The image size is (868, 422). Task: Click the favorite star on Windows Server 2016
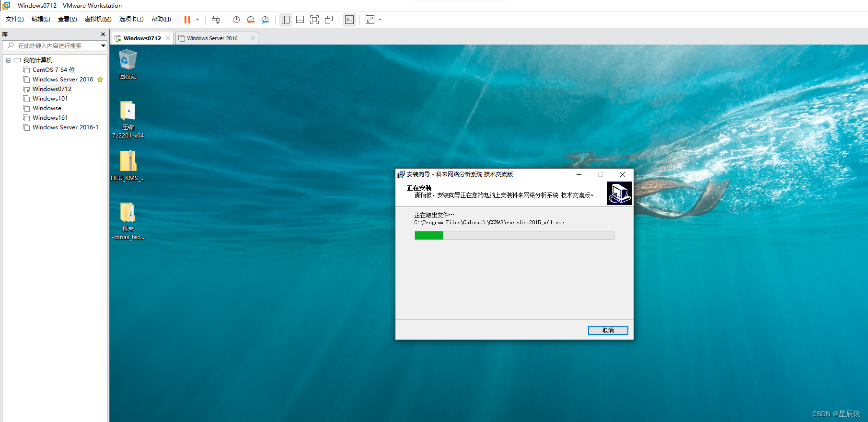pos(100,80)
